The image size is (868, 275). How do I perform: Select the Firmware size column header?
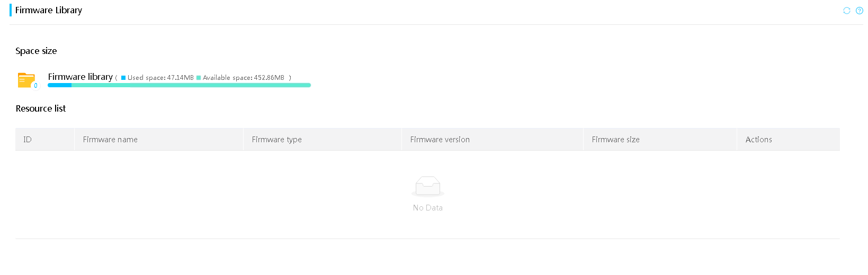point(660,140)
